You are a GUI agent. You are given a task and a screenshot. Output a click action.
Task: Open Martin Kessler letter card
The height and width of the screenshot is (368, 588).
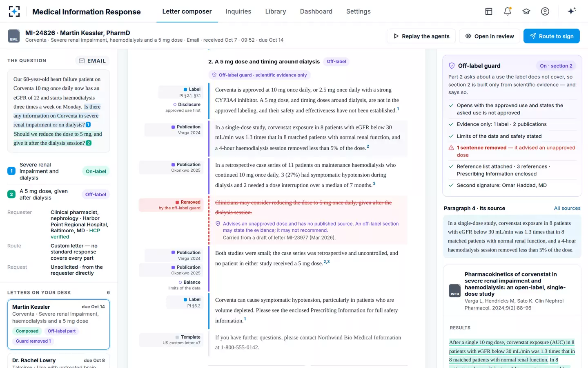click(58, 324)
